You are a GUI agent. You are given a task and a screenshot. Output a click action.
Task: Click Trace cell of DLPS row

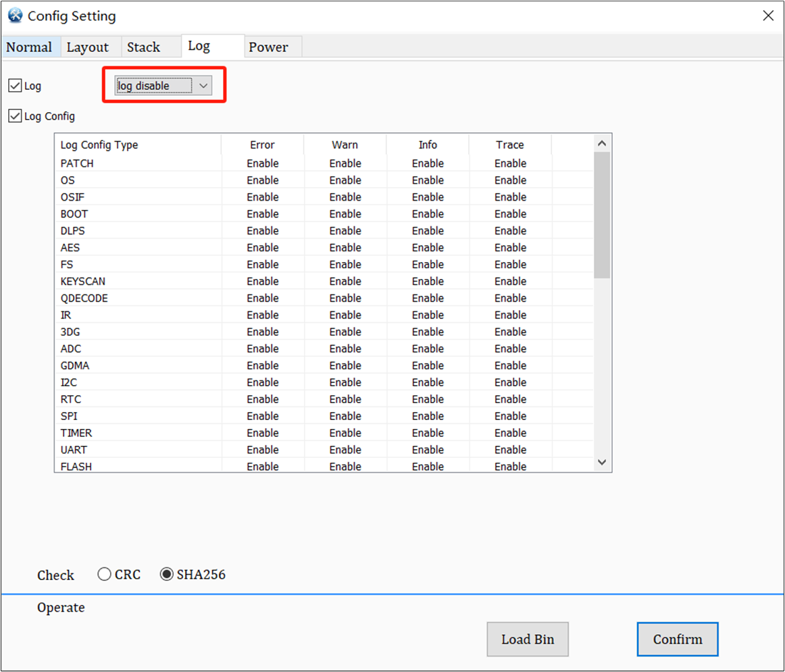pos(511,231)
